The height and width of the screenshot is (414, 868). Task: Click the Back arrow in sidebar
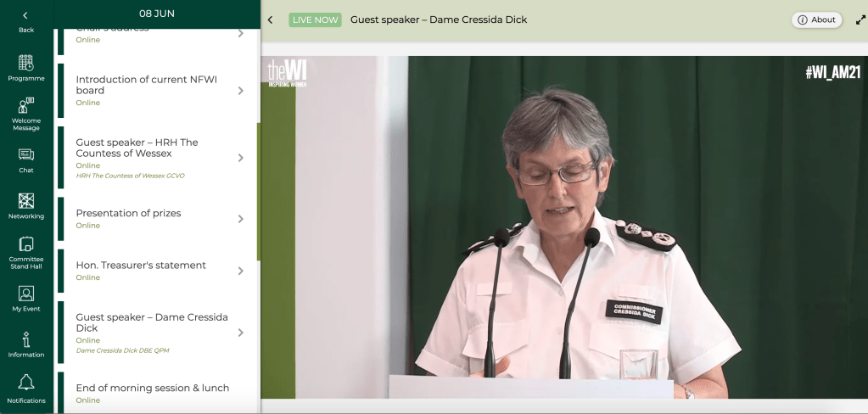coord(26,15)
